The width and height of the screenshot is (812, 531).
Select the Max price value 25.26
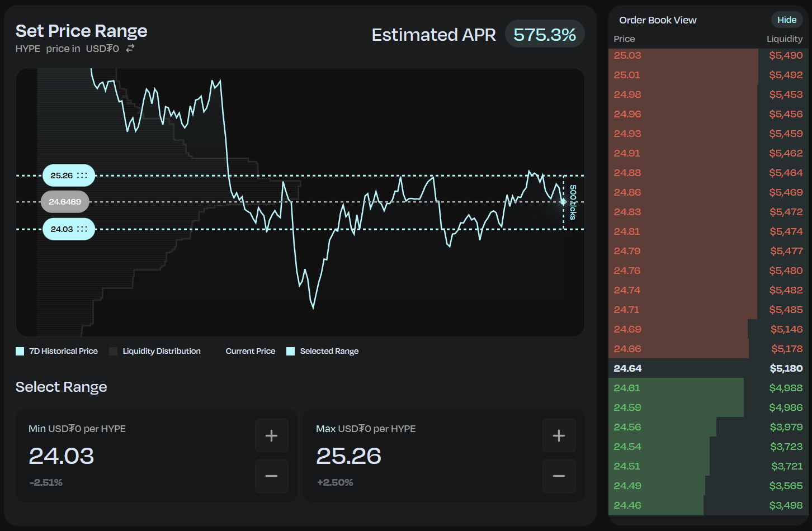pyautogui.click(x=349, y=456)
